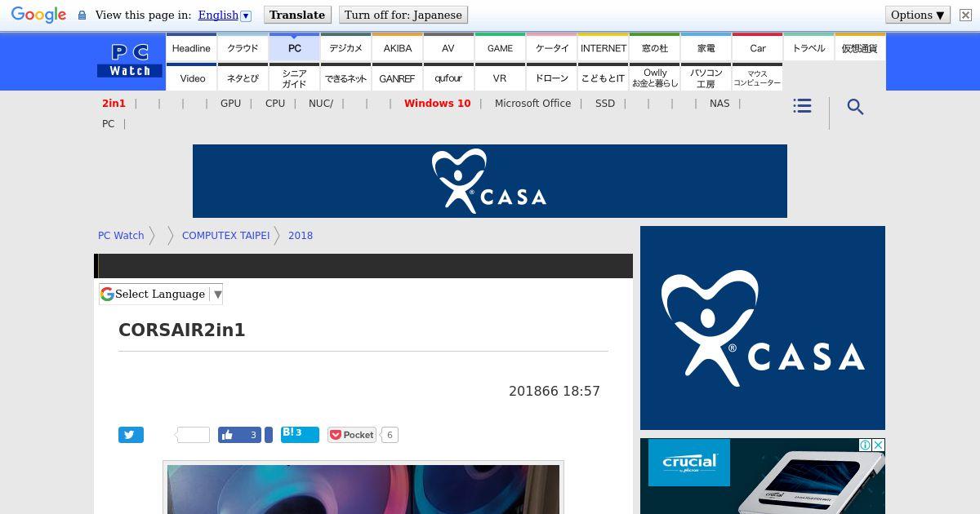
Task: Close the Crucial ad with X icon
Action: [x=879, y=445]
